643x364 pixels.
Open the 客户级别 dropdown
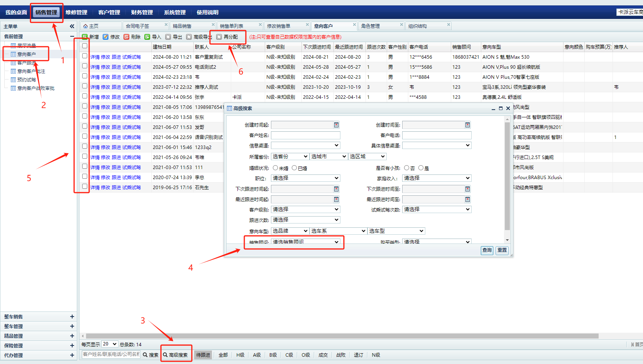tap(305, 210)
